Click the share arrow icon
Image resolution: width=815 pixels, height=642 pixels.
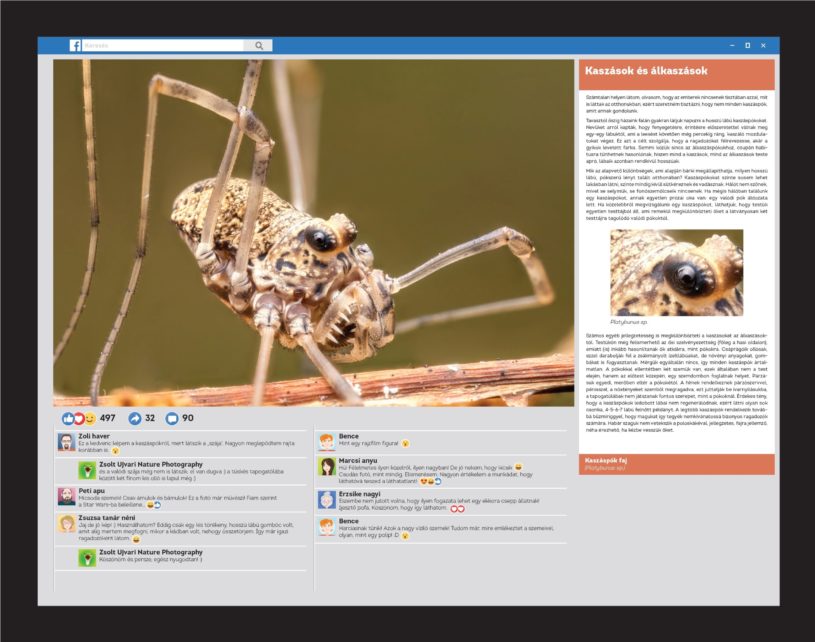pyautogui.click(x=135, y=418)
